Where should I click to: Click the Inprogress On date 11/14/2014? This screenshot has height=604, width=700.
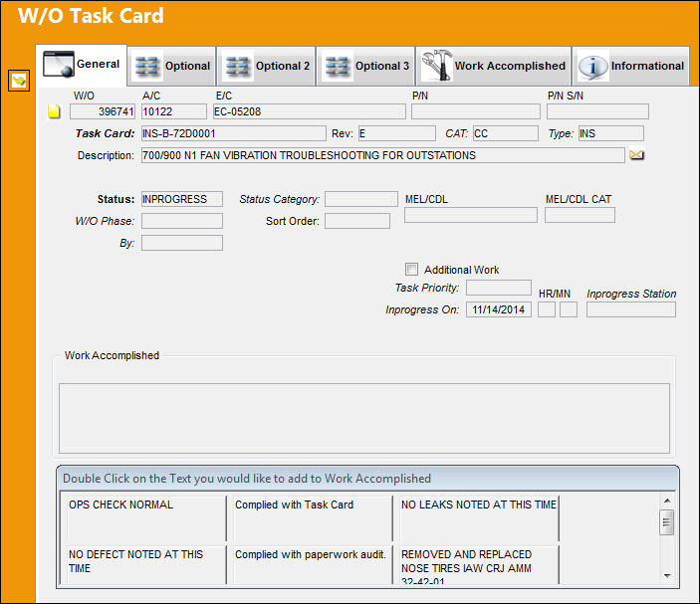tap(499, 309)
